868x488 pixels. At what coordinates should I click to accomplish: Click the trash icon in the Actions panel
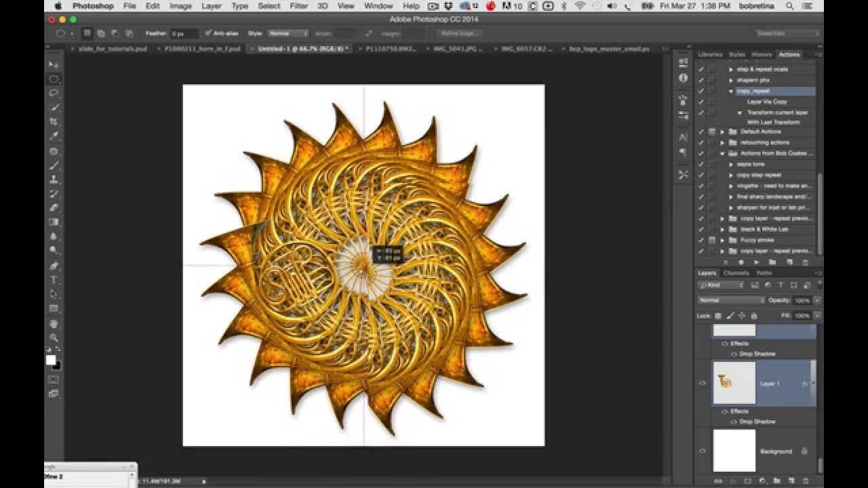click(806, 262)
